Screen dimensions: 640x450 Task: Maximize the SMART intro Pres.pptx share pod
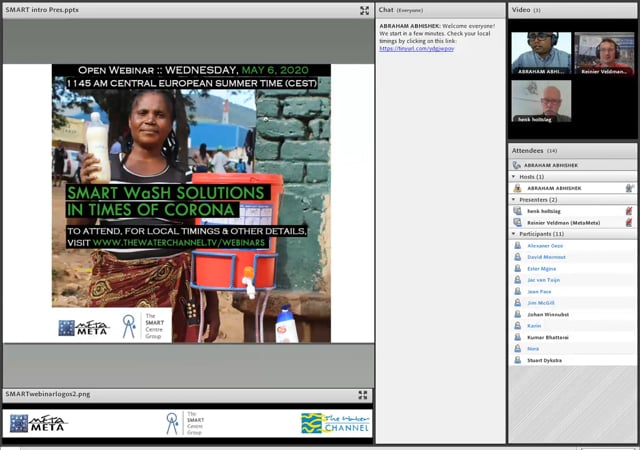pos(364,11)
